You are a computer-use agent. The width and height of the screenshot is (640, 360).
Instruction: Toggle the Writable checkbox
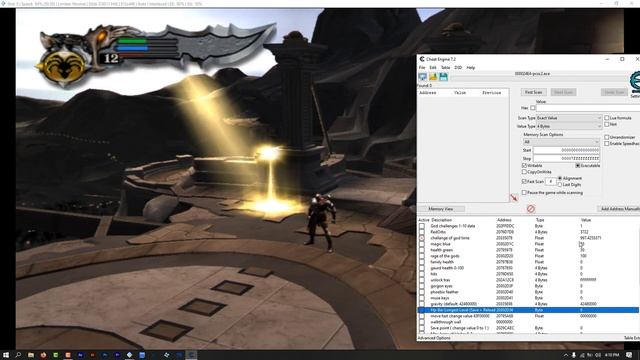coord(524,165)
